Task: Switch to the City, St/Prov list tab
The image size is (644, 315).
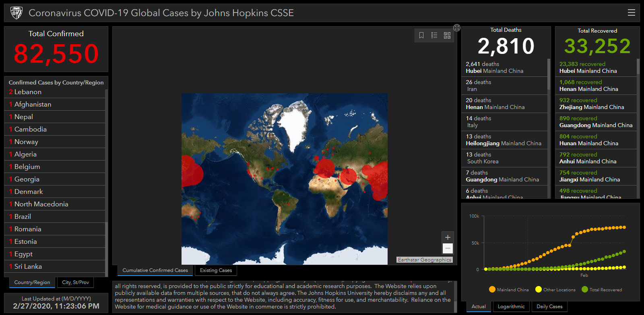Action: [76, 282]
